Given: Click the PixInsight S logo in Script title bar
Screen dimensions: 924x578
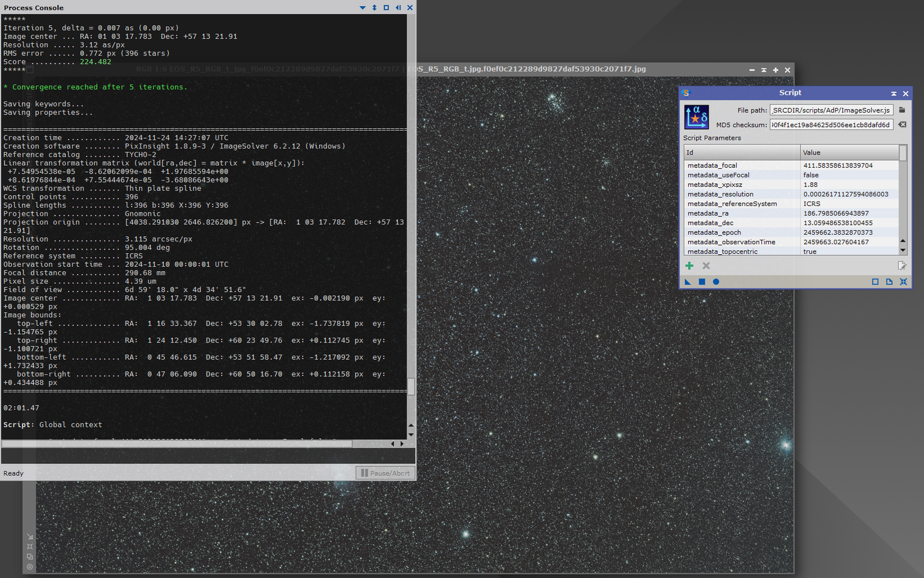Looking at the screenshot, I should [x=686, y=93].
